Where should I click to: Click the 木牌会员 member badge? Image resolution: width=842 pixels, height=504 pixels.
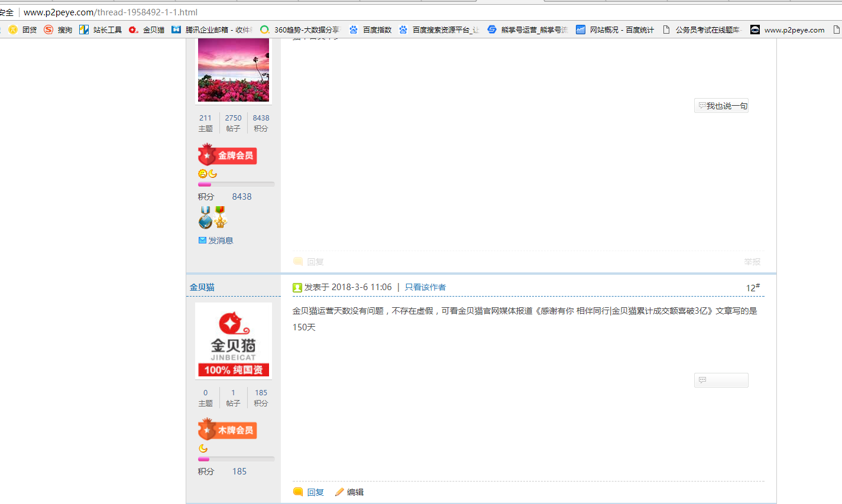pos(227,430)
